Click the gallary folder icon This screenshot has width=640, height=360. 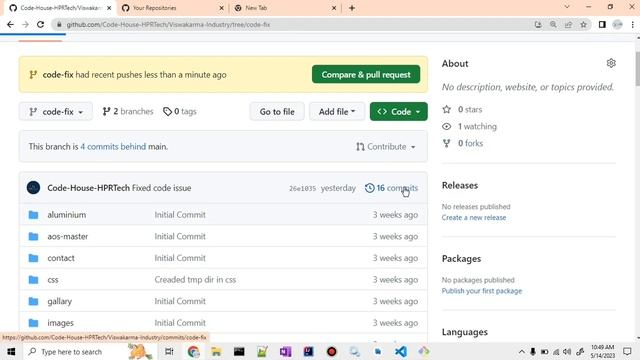click(x=33, y=301)
